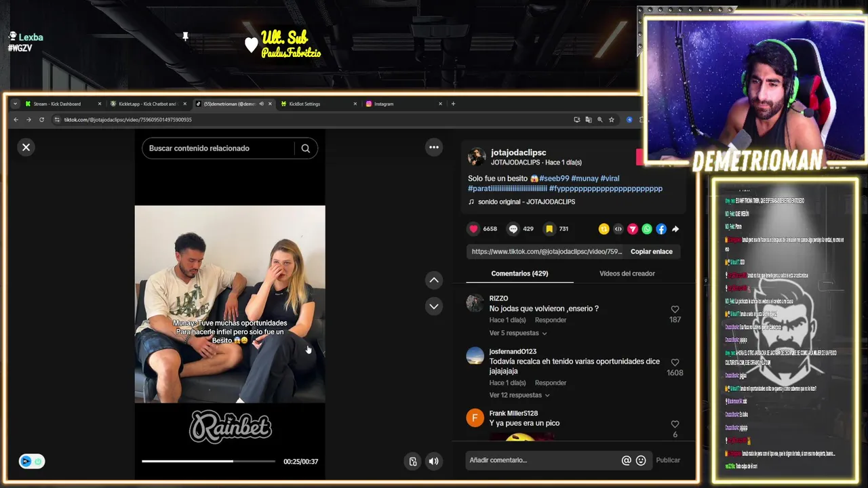Click the tiktok.com address bar URL
Viewport: 868px width, 488px height.
[128, 120]
